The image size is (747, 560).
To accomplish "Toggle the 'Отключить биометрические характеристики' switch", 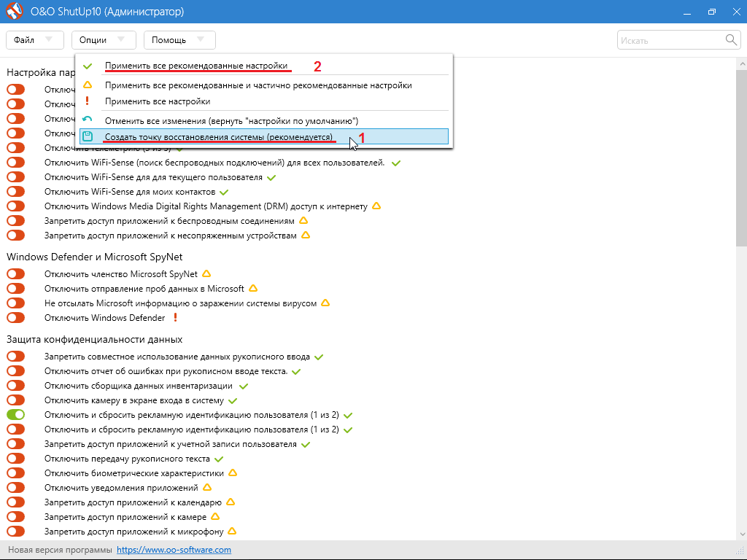I will (16, 473).
